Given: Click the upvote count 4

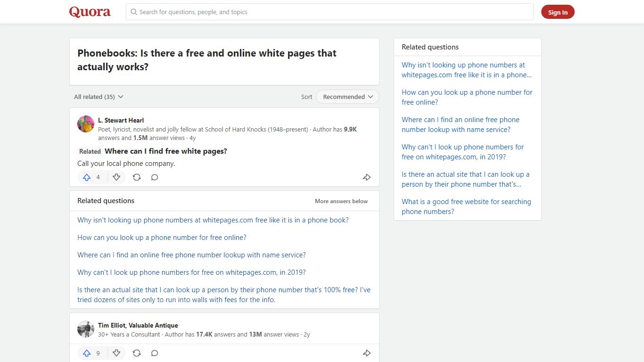Looking at the screenshot, I should (x=98, y=177).
